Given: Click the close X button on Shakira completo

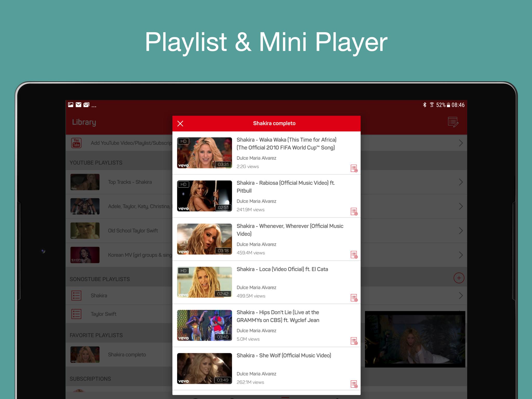Looking at the screenshot, I should pyautogui.click(x=181, y=123).
